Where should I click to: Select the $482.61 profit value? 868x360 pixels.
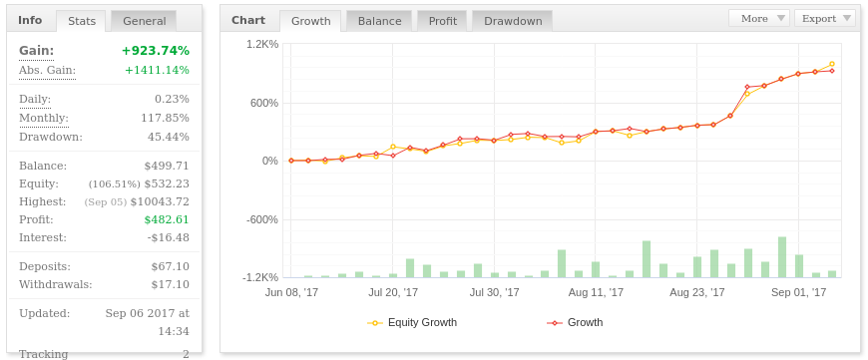click(167, 219)
